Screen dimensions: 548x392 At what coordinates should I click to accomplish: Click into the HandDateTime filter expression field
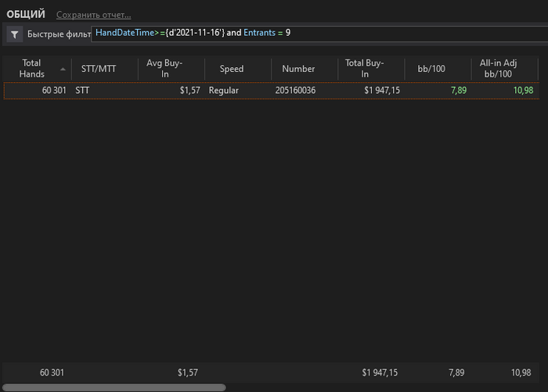(x=319, y=33)
